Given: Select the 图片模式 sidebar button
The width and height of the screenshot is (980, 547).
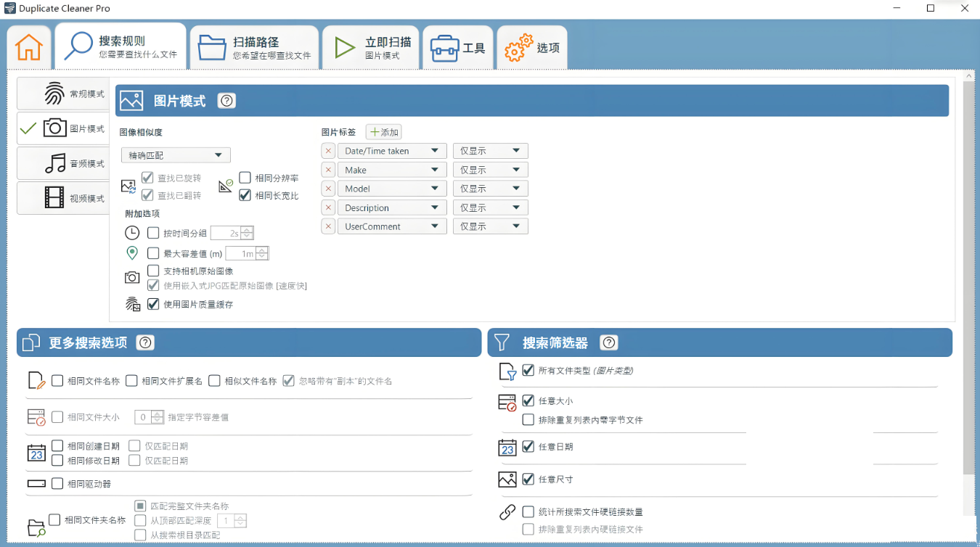Looking at the screenshot, I should point(63,128).
